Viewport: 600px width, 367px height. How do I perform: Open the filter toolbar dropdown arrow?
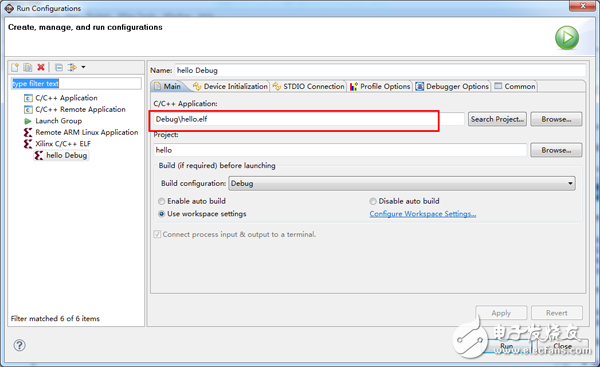[83, 67]
